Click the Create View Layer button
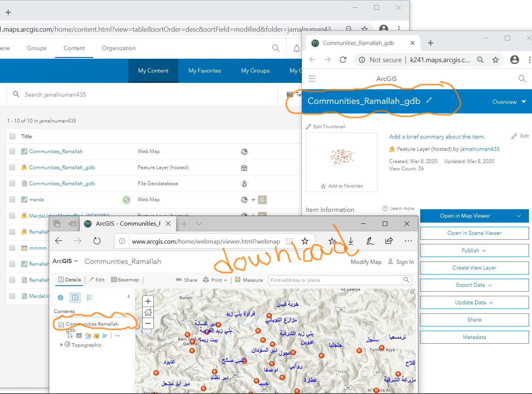The image size is (532, 394). (474, 268)
